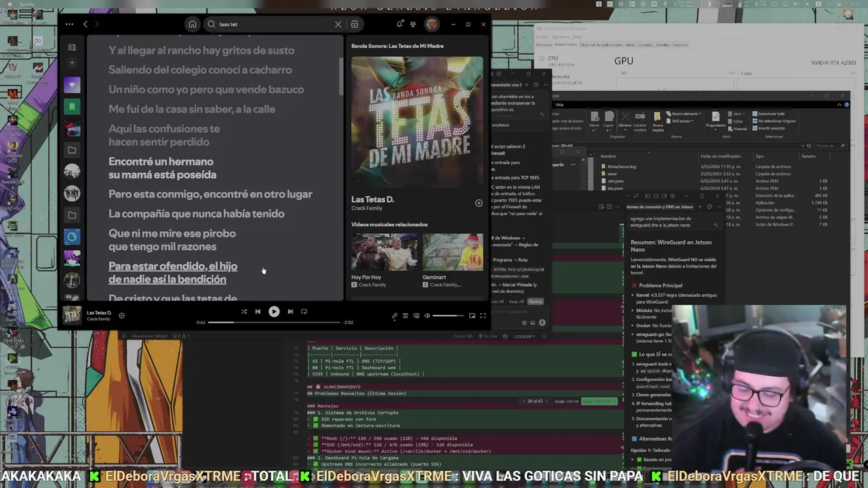
Task: Open Connect to a device
Action: click(416, 316)
